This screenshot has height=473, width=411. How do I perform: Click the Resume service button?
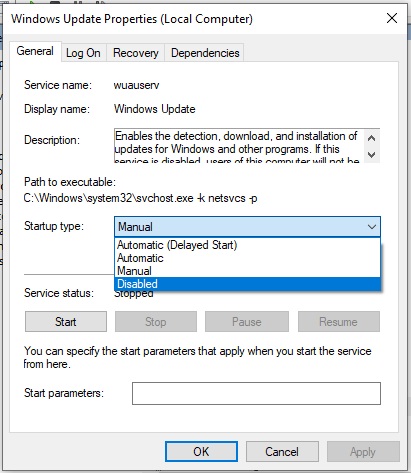(x=339, y=322)
